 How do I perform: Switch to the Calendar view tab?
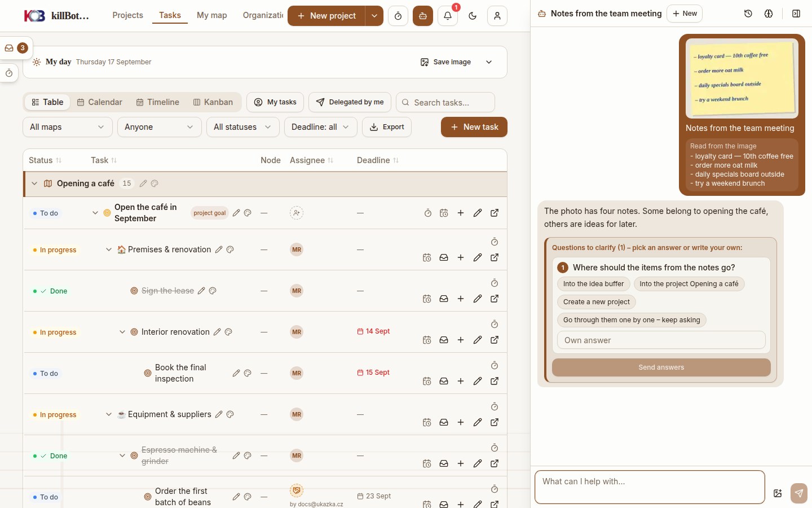click(x=100, y=102)
